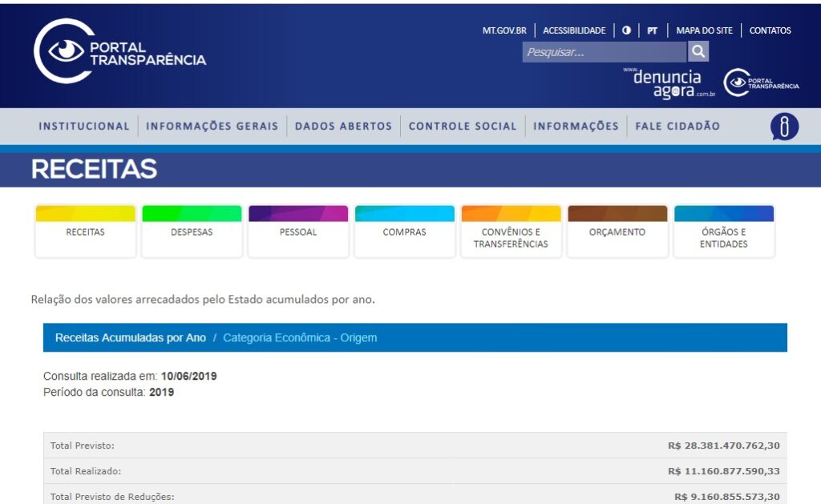Click the small Portal Transparência logo on right
This screenshot has width=821, height=504.
pos(761,83)
